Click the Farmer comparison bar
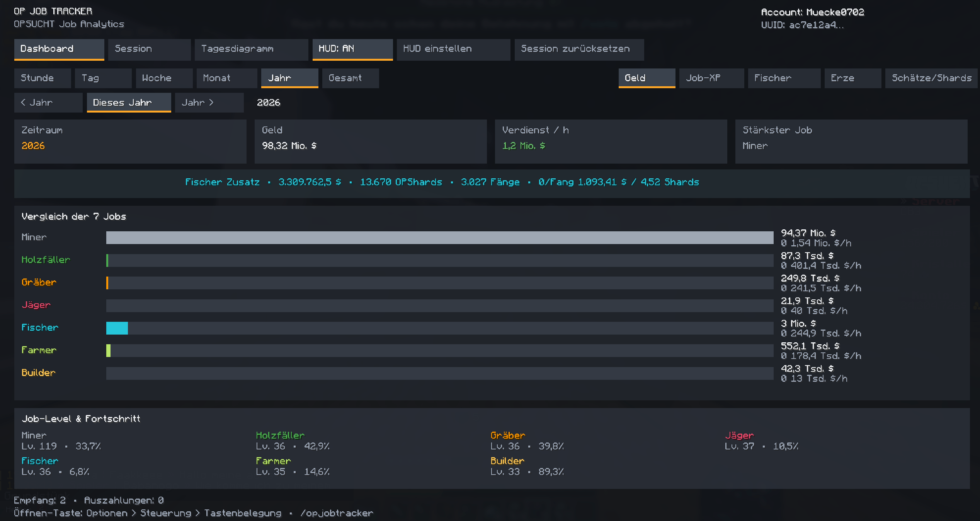980x521 pixels. click(440, 350)
